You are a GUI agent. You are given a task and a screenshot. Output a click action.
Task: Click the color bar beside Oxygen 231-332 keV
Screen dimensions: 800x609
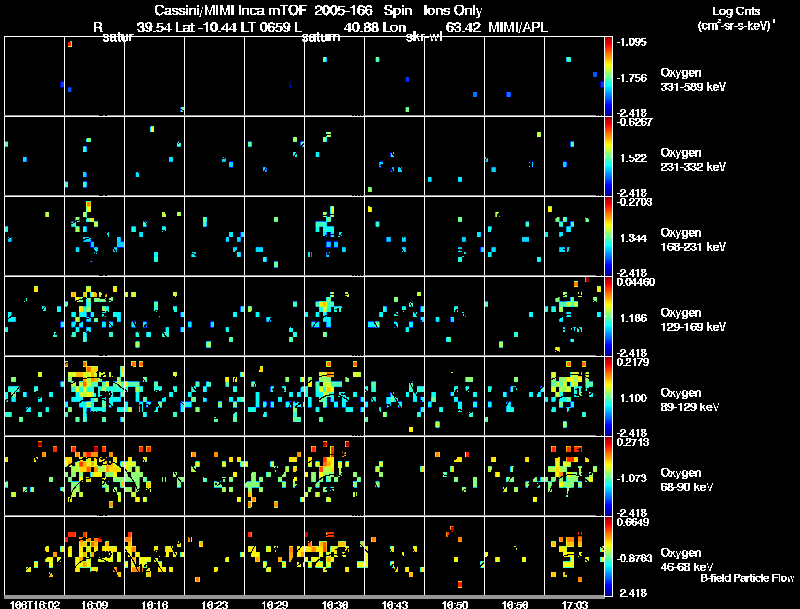(608, 156)
